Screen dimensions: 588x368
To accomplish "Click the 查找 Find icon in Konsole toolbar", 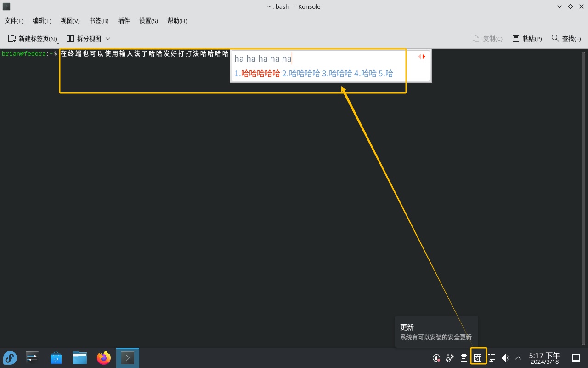I will coord(566,38).
